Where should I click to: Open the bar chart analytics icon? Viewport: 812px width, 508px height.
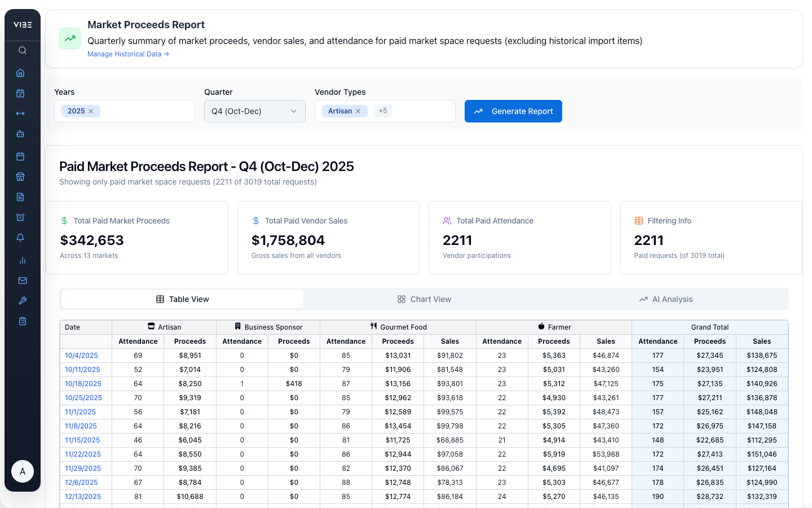coord(21,260)
